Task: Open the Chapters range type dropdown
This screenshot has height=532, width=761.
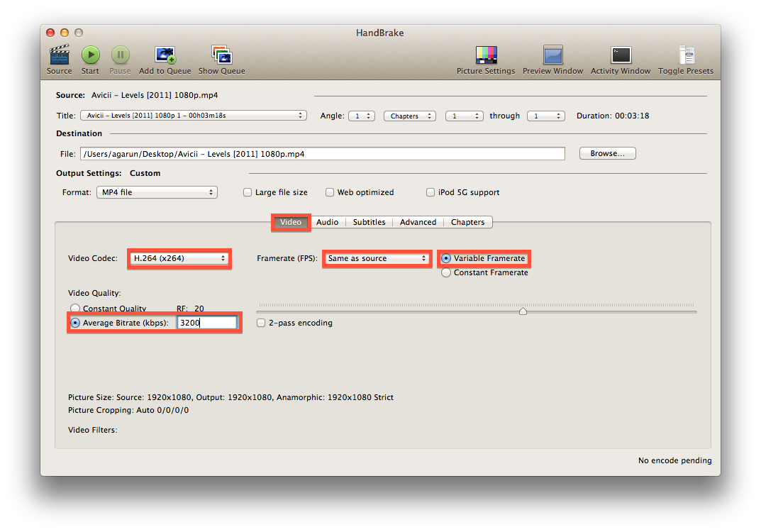Action: click(x=410, y=116)
